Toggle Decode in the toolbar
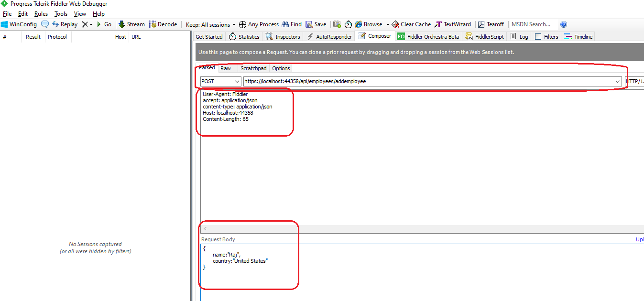Viewport: 644px width, 301px height. tap(163, 24)
